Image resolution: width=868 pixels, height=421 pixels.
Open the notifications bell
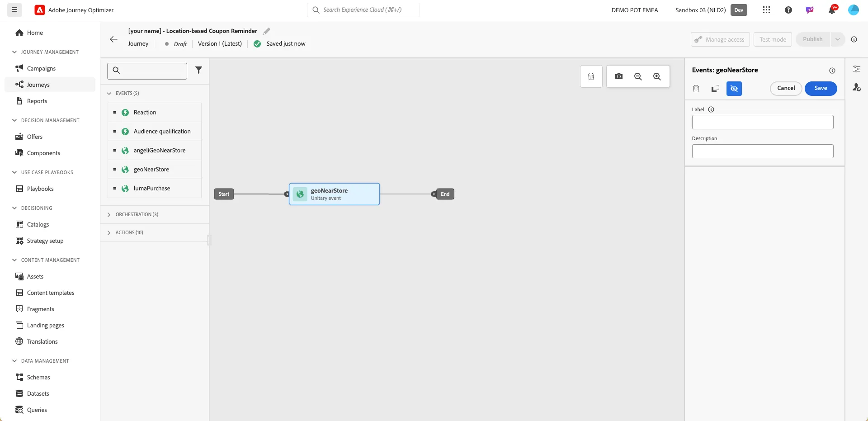tap(832, 10)
